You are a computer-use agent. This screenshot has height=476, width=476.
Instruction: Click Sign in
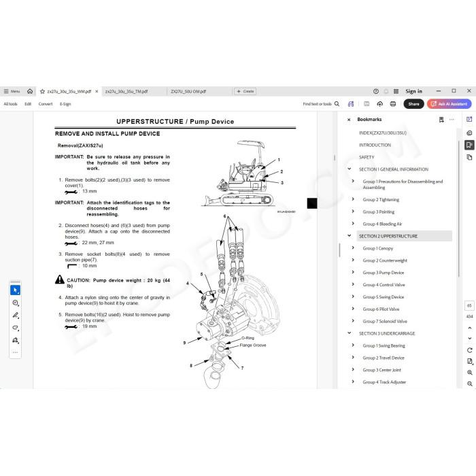[413, 91]
